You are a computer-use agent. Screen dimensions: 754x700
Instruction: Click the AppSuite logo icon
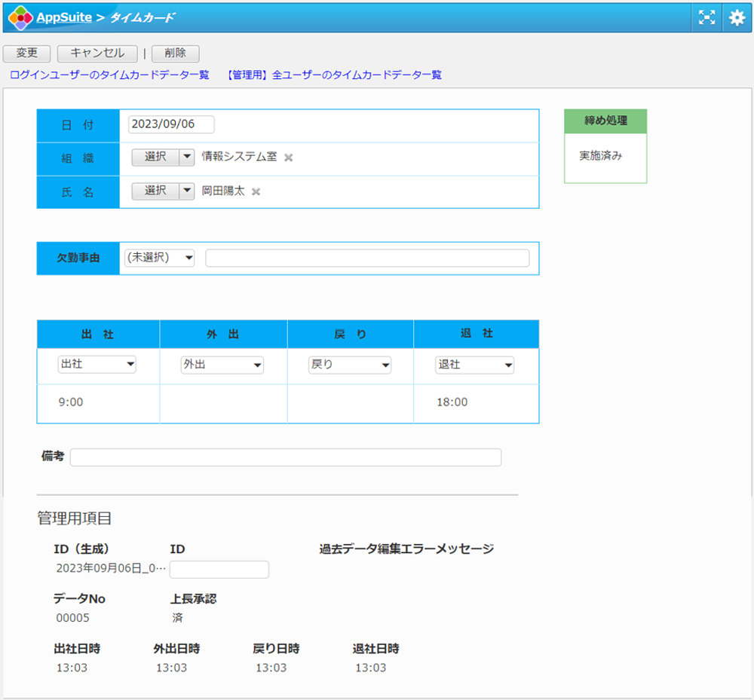[x=20, y=17]
